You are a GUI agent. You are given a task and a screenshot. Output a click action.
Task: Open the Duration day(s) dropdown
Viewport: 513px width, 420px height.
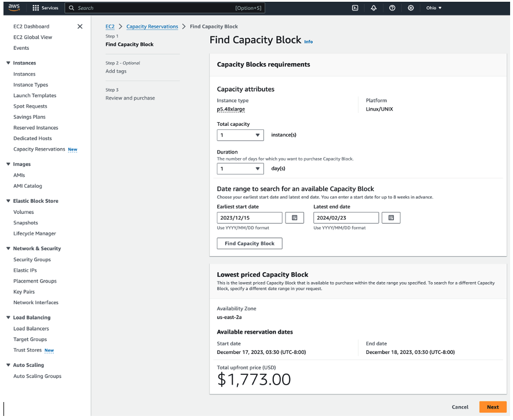(240, 168)
